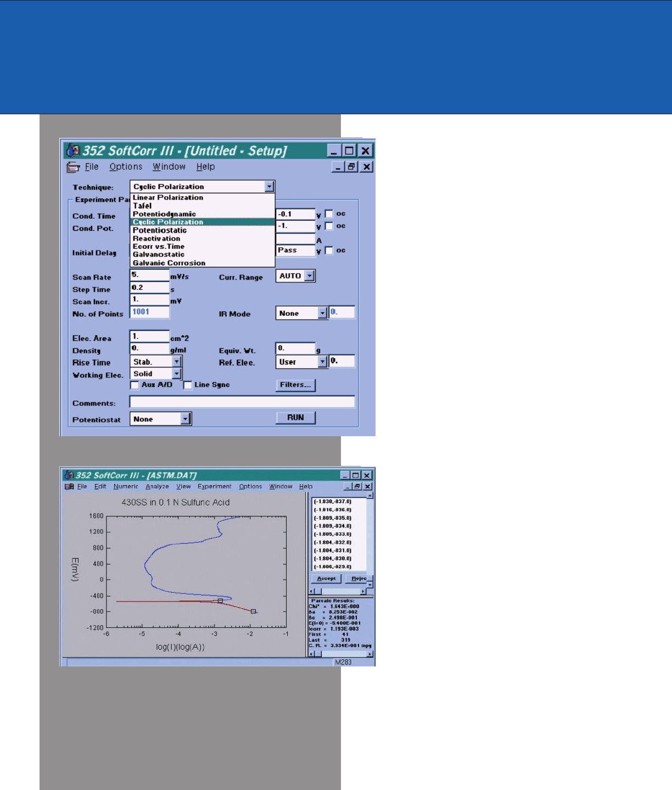Click the Equiv. Wt. input field
Screen dimensions: 672x790
[295, 348]
